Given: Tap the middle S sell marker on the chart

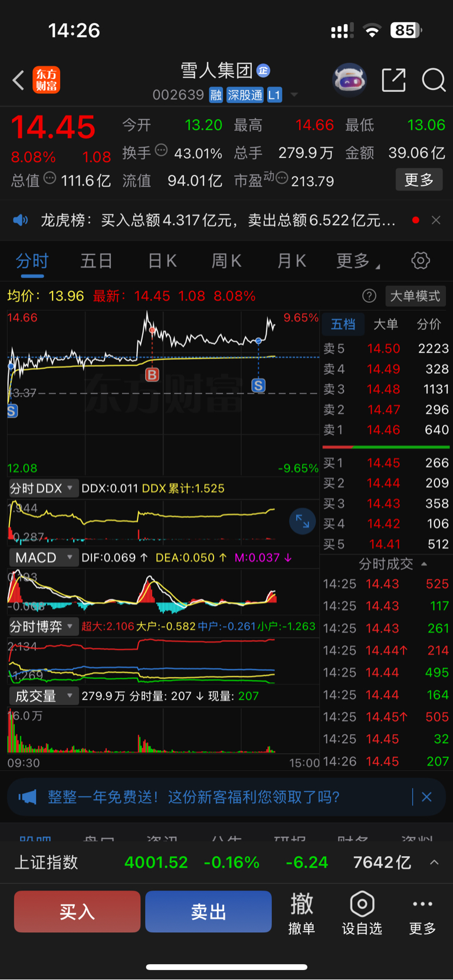Looking at the screenshot, I should 258,385.
